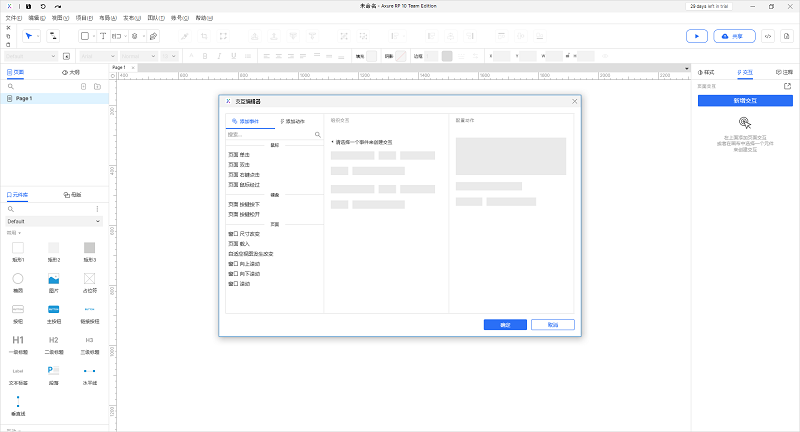
Task: Open the Style tab in right panel
Action: click(706, 72)
